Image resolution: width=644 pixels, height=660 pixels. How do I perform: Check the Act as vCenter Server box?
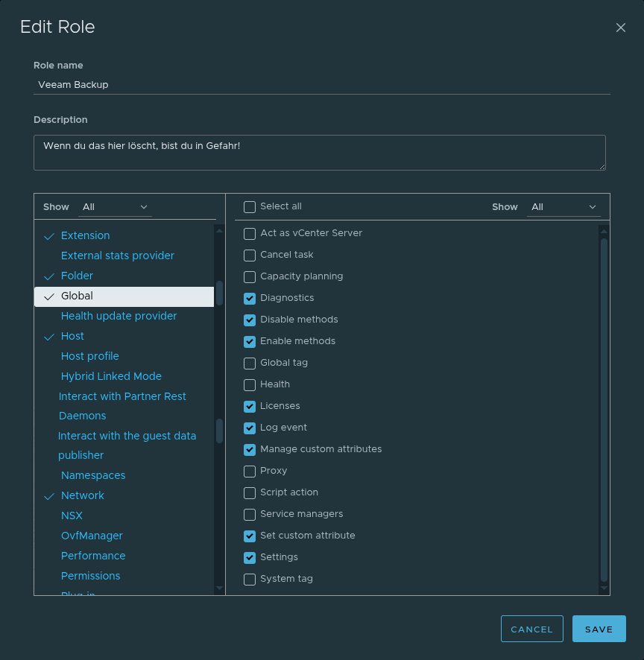point(250,234)
